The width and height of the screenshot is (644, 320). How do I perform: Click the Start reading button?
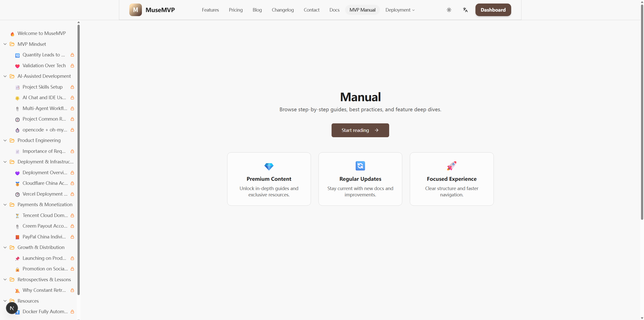360,130
